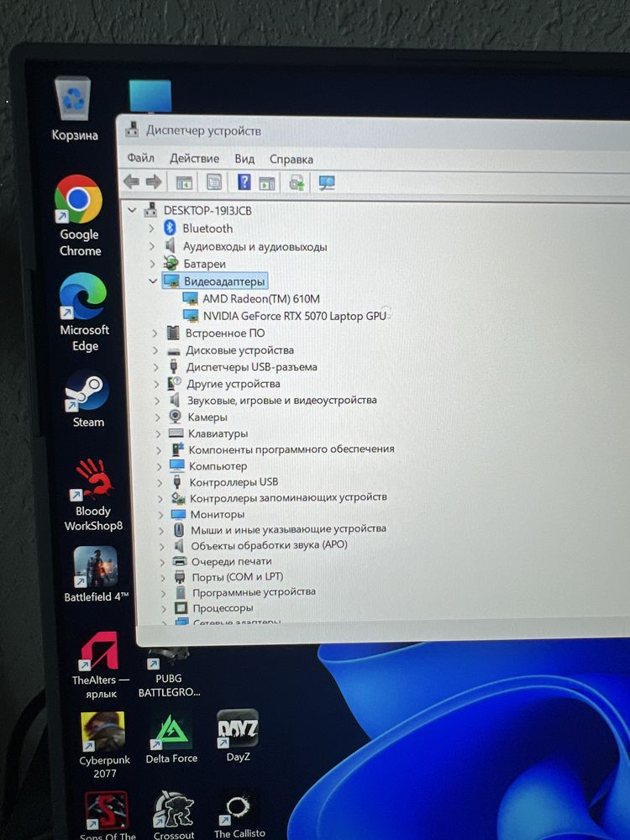Click the Forward arrow in Device Manager toolbar

click(154, 182)
